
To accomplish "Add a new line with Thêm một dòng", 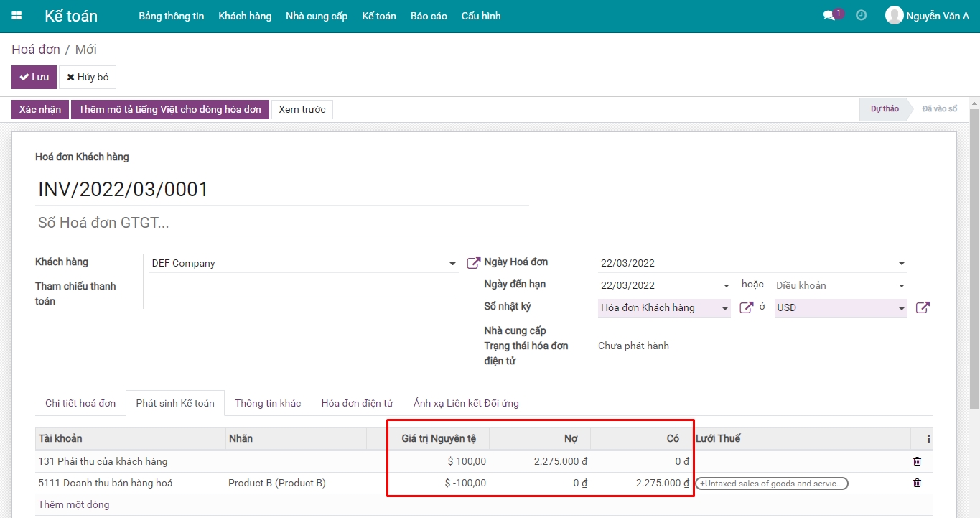I will [x=74, y=504].
